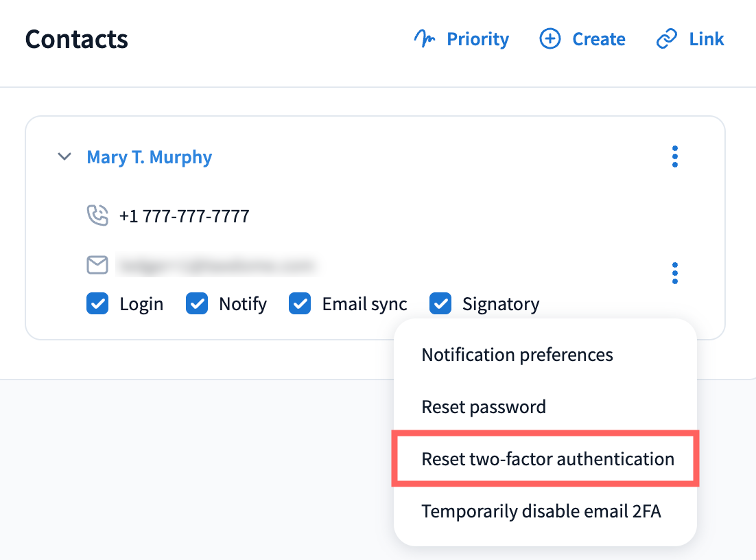The width and height of the screenshot is (756, 560).
Task: Choose Reset password in context menu
Action: [484, 407]
